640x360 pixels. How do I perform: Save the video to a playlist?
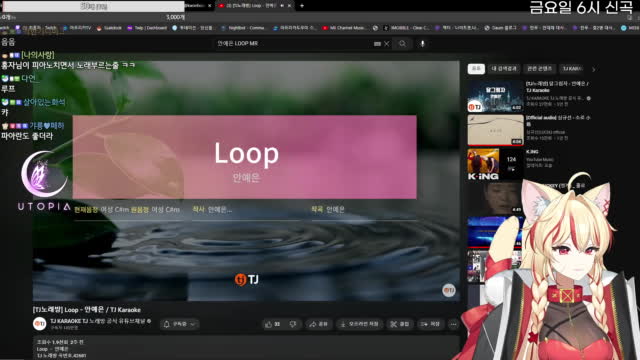tap(430, 324)
